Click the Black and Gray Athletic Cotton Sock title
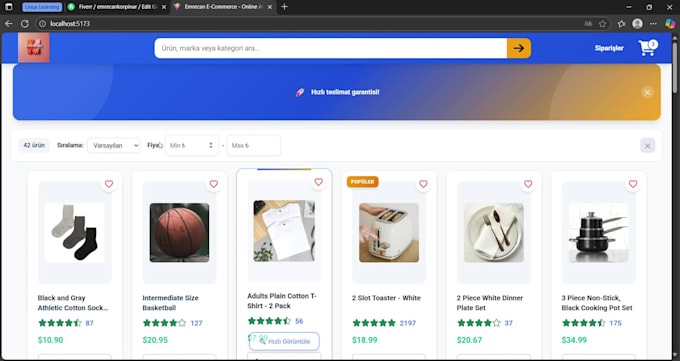The width and height of the screenshot is (680, 361). click(73, 303)
